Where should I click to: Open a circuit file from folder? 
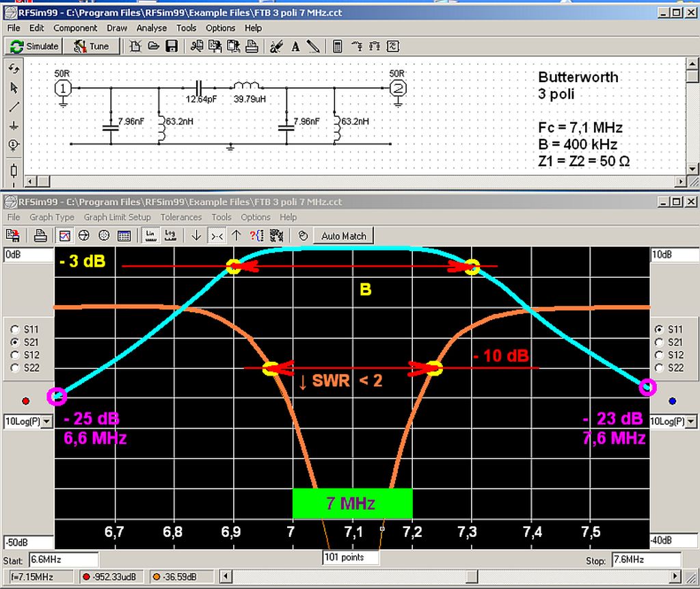click(154, 46)
